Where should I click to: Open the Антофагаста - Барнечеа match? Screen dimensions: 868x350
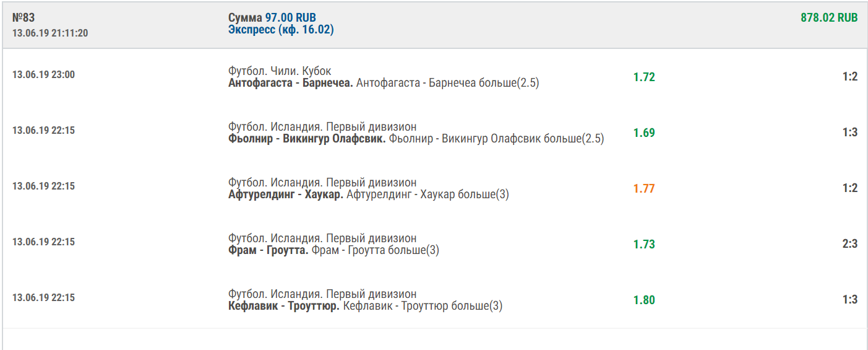[290, 83]
